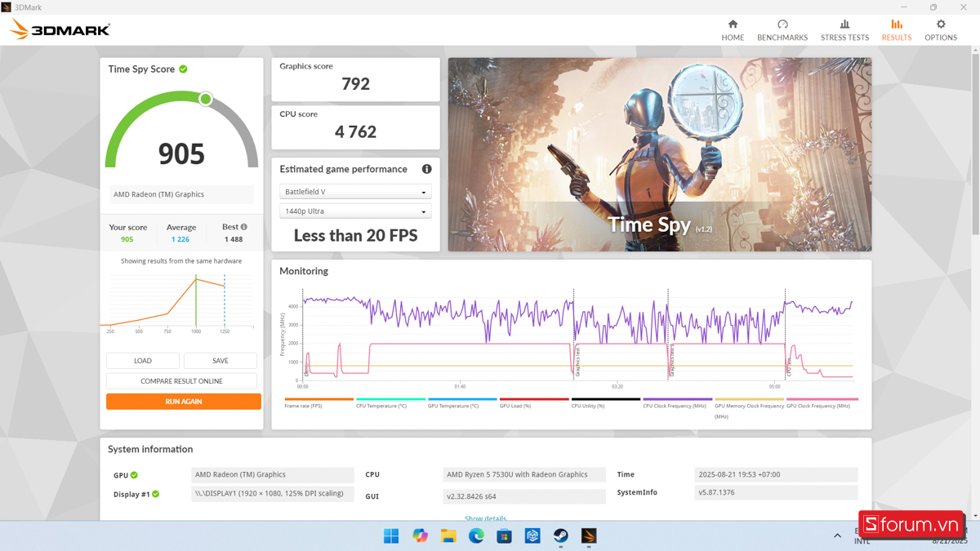Viewport: 980px width, 551px height.
Task: Click the SAVE button
Action: [x=220, y=361]
